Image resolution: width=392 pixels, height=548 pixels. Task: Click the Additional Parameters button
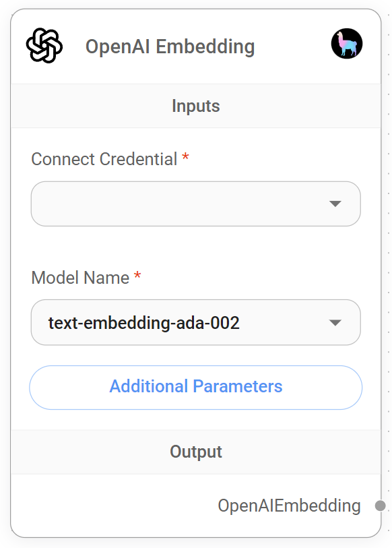(195, 387)
